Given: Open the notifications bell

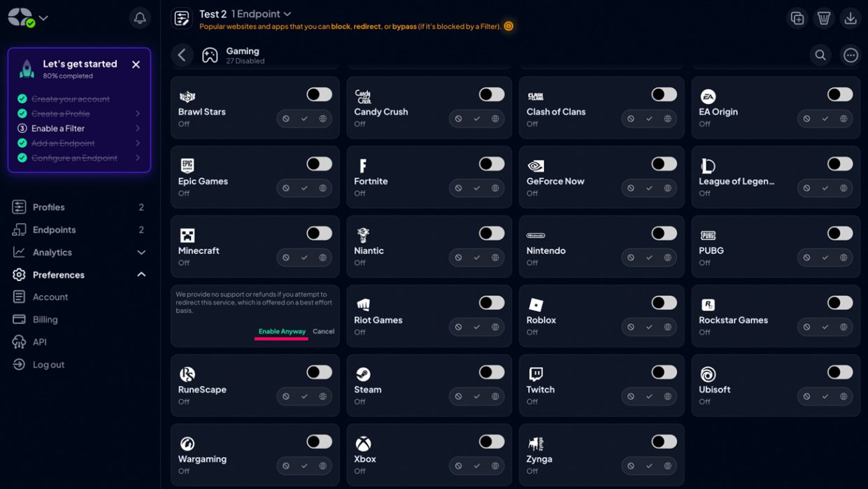Looking at the screenshot, I should pos(140,18).
